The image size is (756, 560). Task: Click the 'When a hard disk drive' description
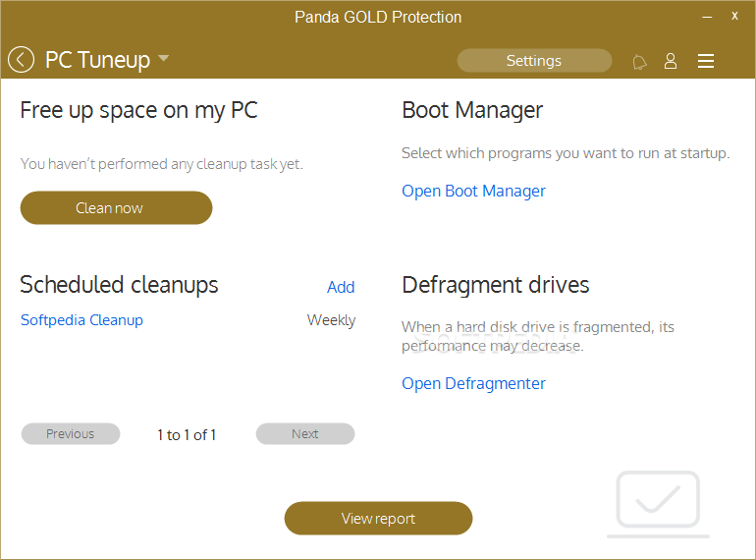[538, 336]
